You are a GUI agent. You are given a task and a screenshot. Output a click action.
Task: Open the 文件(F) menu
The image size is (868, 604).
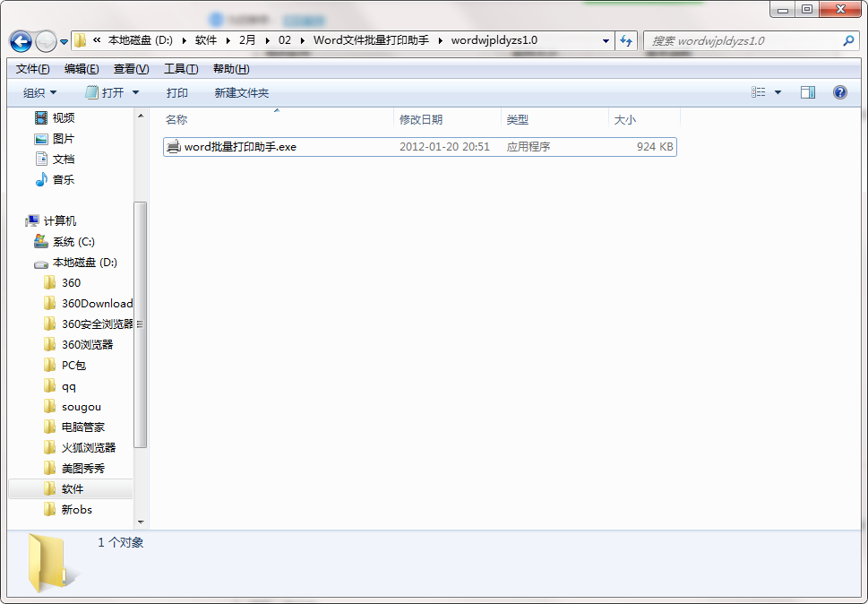pos(33,69)
